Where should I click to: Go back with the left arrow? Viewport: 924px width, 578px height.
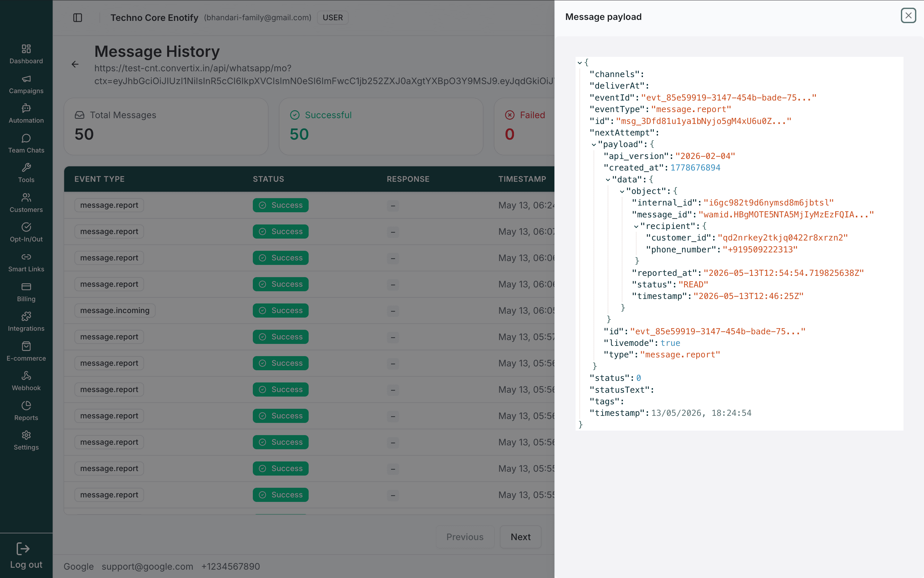point(75,64)
